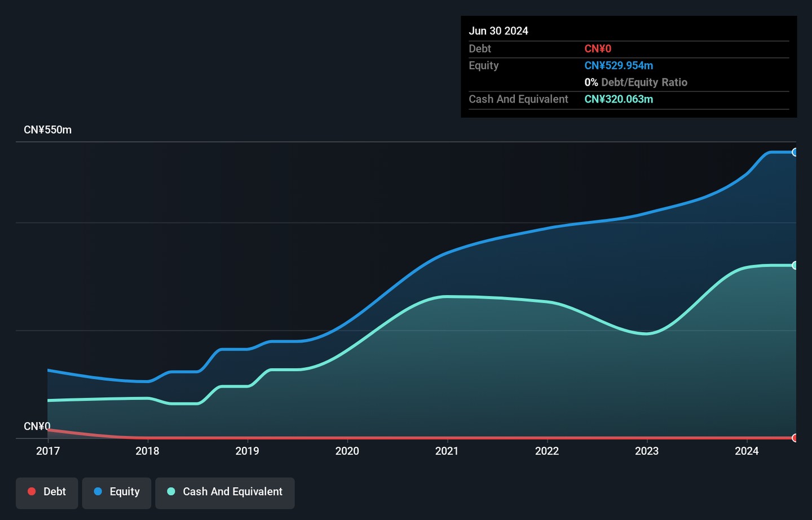Select the 2023 x-axis label
Viewport: 812px width, 520px height.
pyautogui.click(x=646, y=451)
